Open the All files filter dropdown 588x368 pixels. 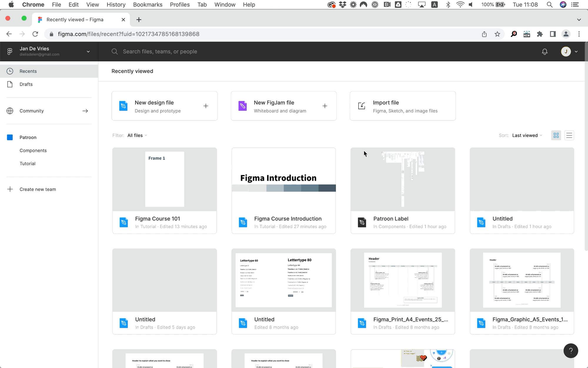(137, 135)
